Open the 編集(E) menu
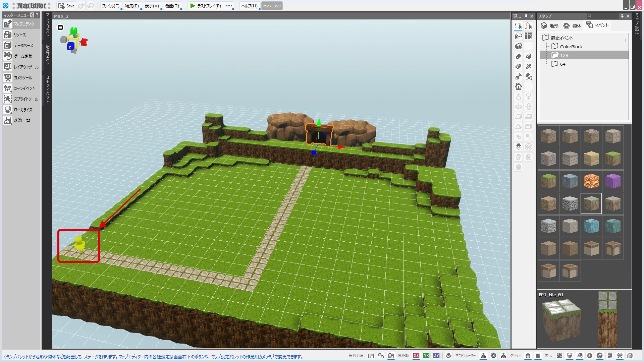This screenshot has width=644, height=362. pos(132,6)
